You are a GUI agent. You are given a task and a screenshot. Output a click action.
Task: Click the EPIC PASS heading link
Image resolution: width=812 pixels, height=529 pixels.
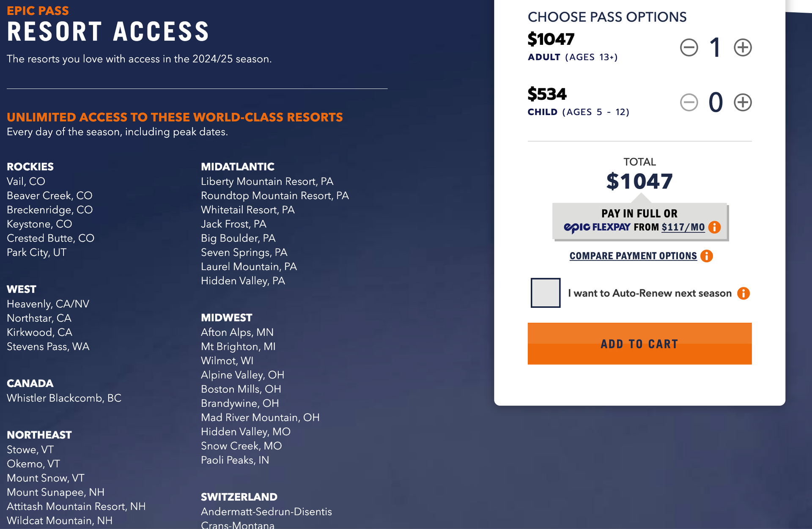point(38,10)
